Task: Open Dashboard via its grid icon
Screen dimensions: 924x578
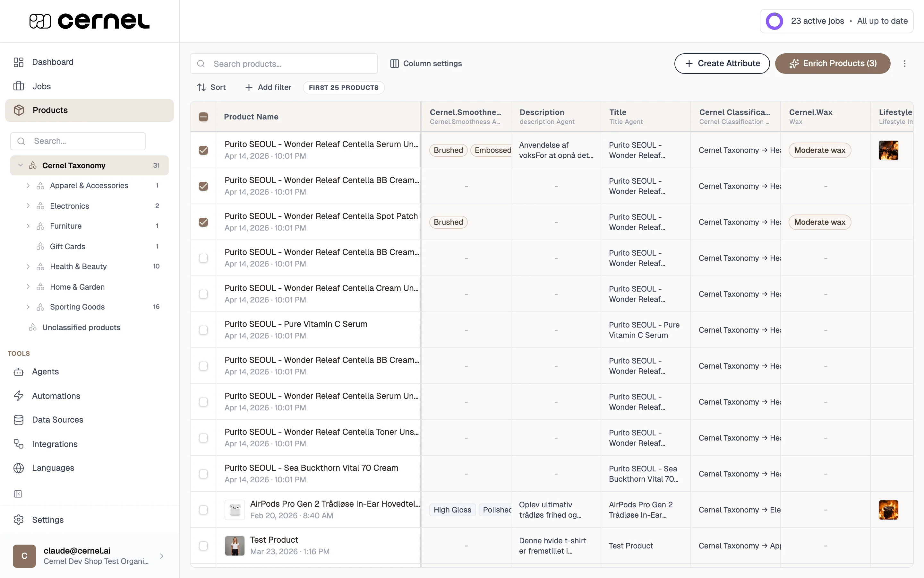Action: click(x=18, y=62)
